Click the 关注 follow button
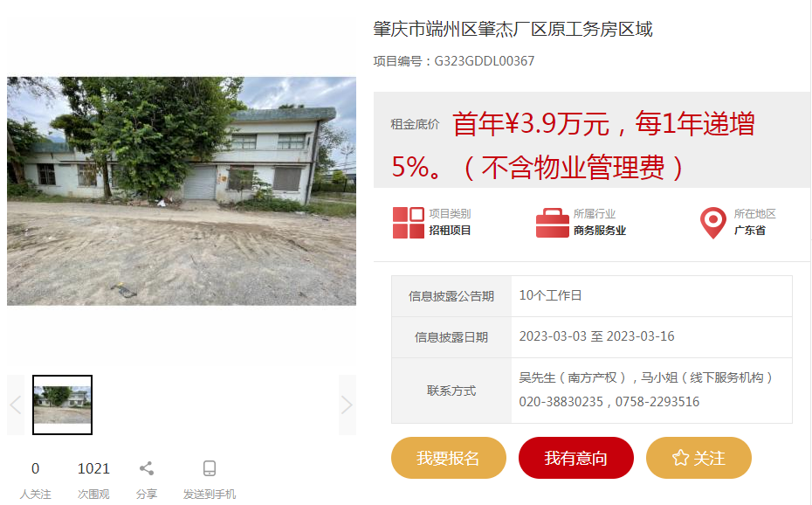Image resolution: width=812 pixels, height=505 pixels. coord(698,458)
